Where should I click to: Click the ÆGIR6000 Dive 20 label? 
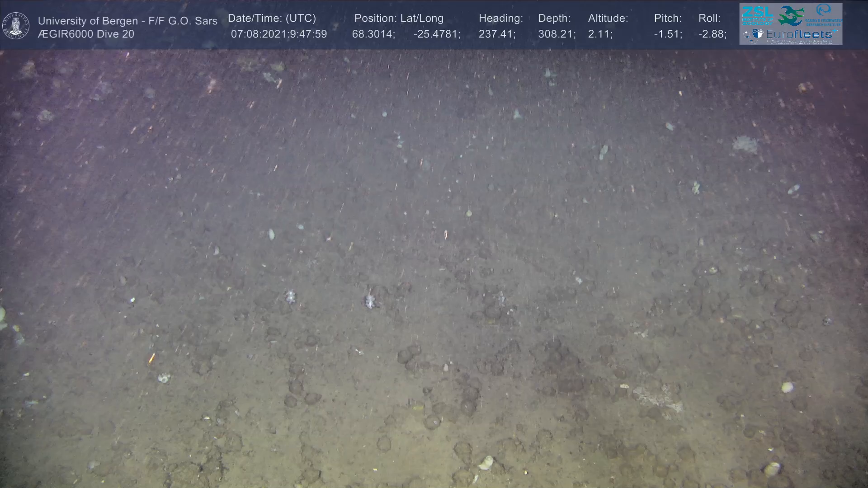pos(86,34)
